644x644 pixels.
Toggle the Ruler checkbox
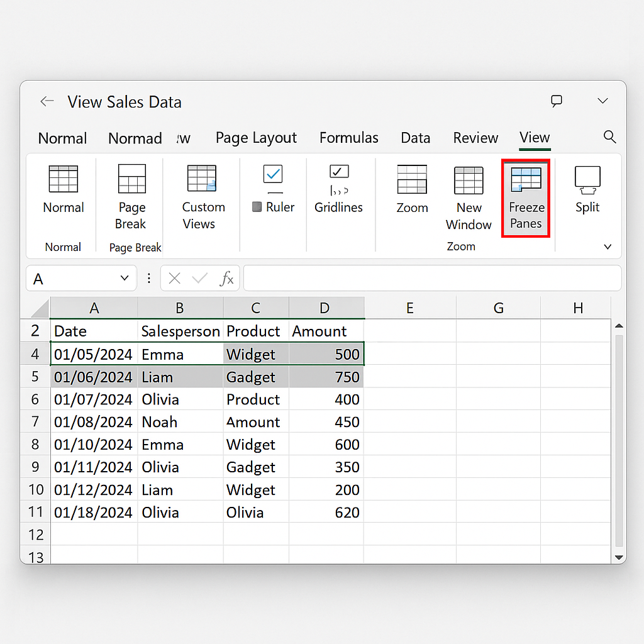(257, 207)
